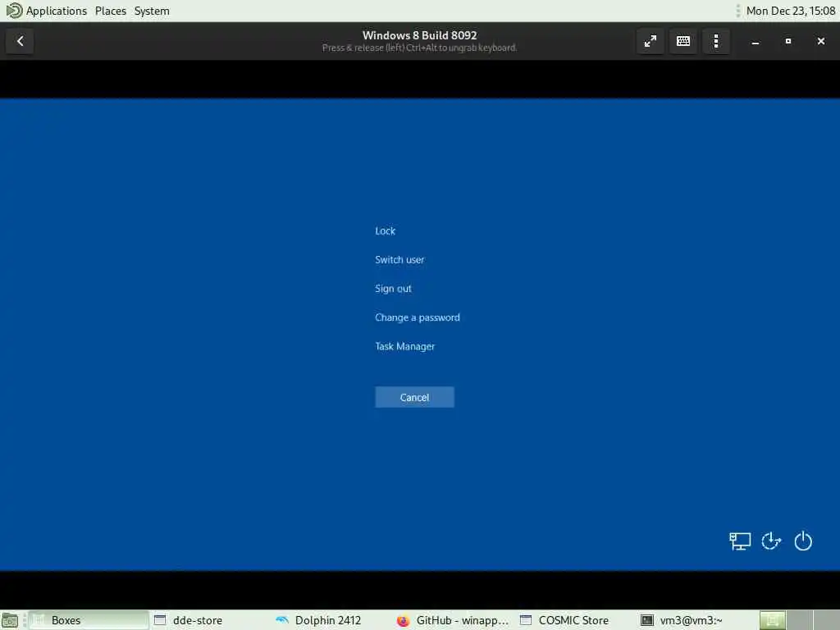
Task: Maximize the Boxes window
Action: click(x=788, y=41)
